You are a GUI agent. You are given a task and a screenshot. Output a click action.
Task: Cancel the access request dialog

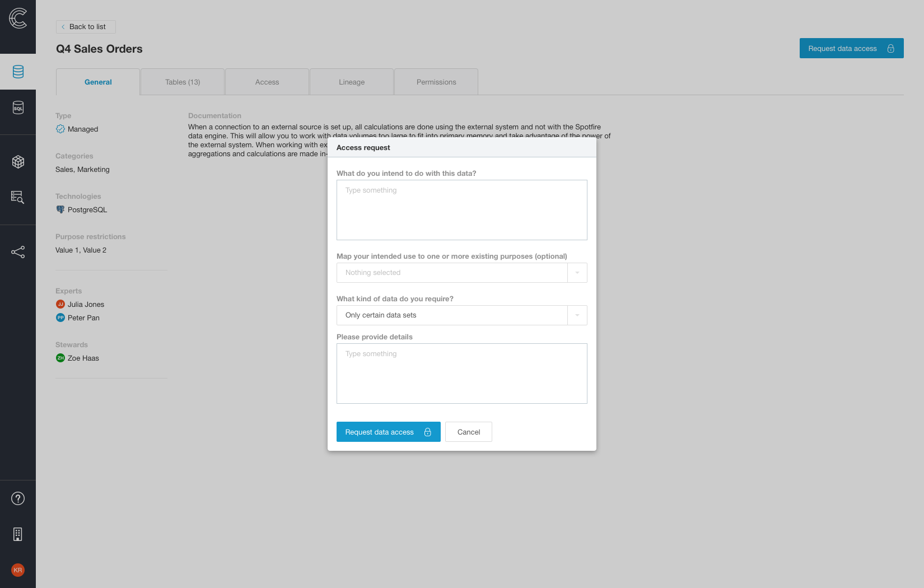point(469,432)
